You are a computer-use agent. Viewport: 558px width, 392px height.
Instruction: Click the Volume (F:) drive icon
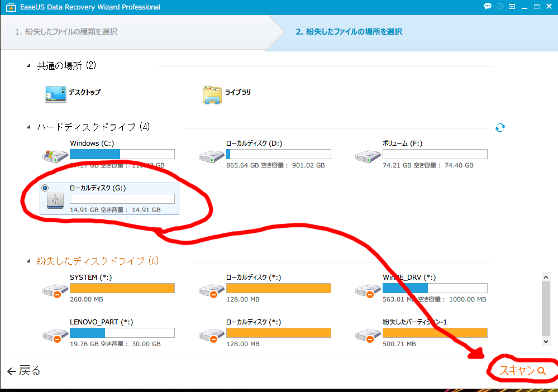click(x=368, y=156)
